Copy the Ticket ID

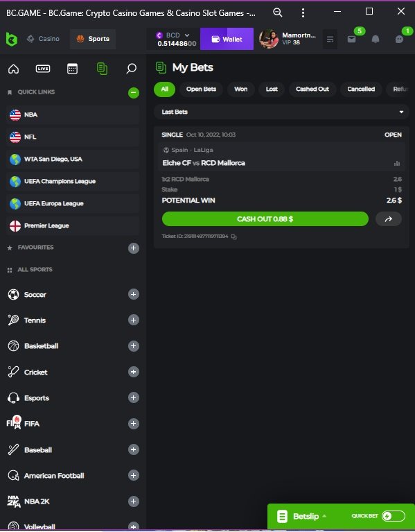[x=233, y=237]
